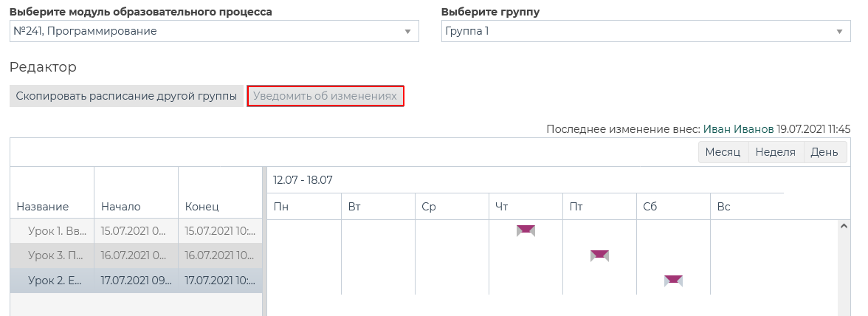Viewport: 868px width, 316px height.
Task: Click the Saturday lesson marker in the timeline
Action: 673,280
